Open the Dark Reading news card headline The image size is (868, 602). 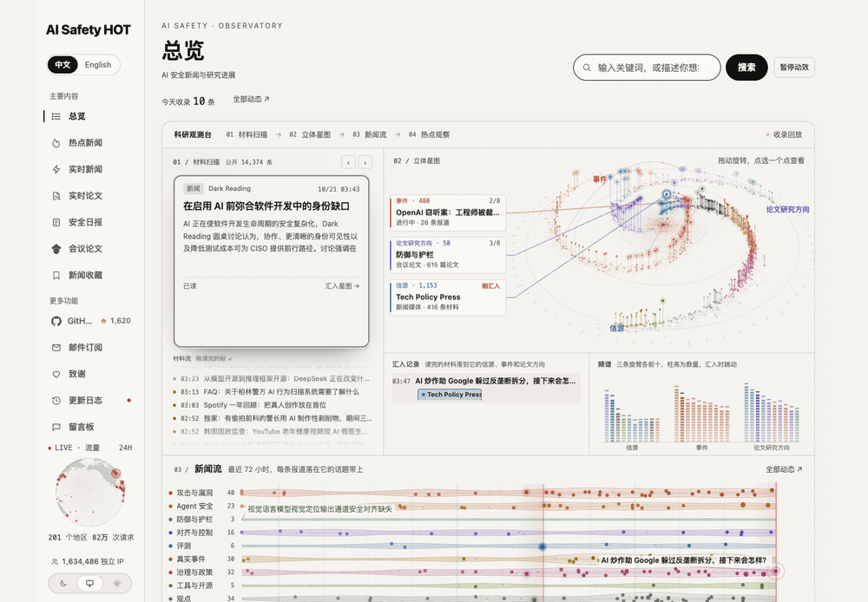tap(266, 206)
